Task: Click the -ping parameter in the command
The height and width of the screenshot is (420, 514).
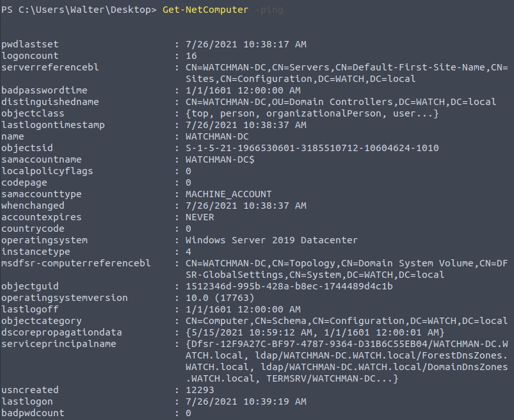Action: click(268, 10)
